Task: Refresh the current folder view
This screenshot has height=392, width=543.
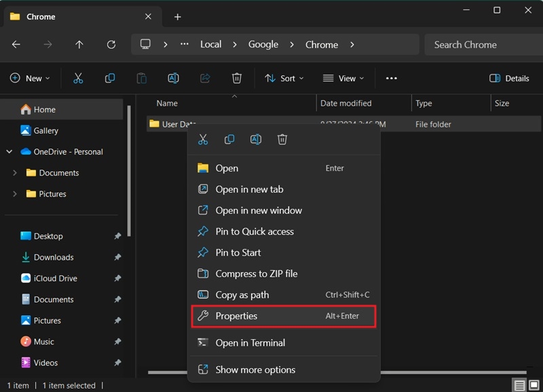Action: coord(111,44)
